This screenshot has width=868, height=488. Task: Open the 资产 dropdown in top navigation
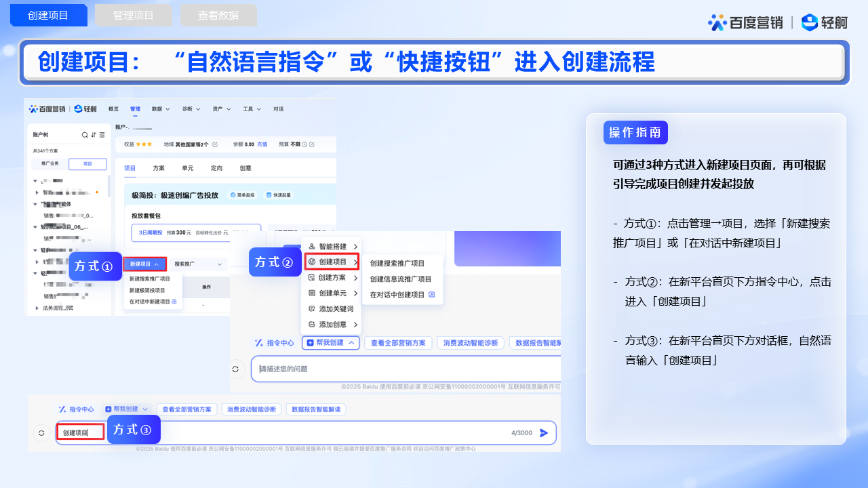click(x=222, y=108)
